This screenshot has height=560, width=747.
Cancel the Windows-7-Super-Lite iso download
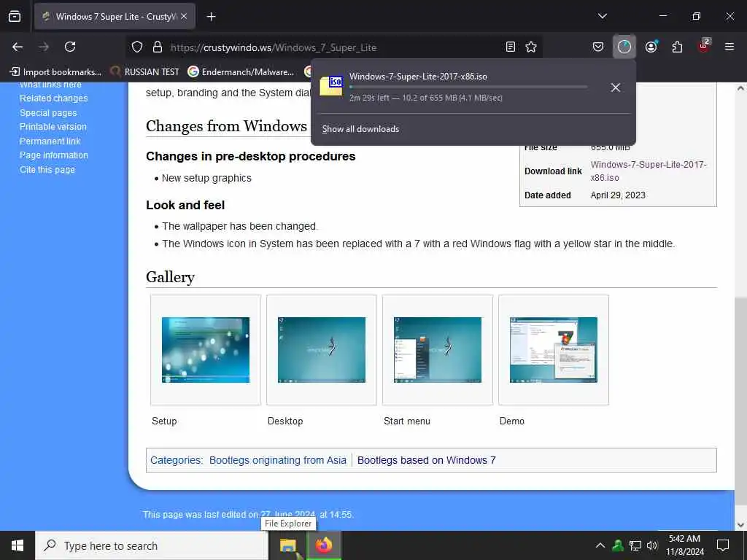point(616,87)
